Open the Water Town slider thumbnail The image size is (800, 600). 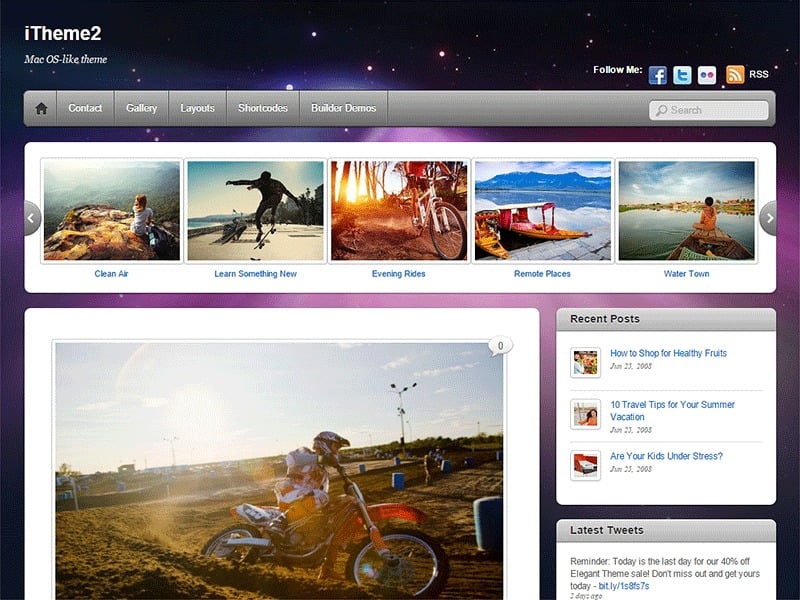click(x=687, y=211)
